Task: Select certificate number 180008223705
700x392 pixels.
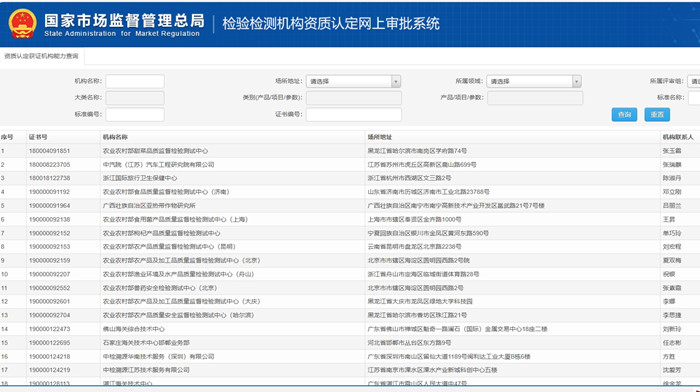Action: coord(49,165)
